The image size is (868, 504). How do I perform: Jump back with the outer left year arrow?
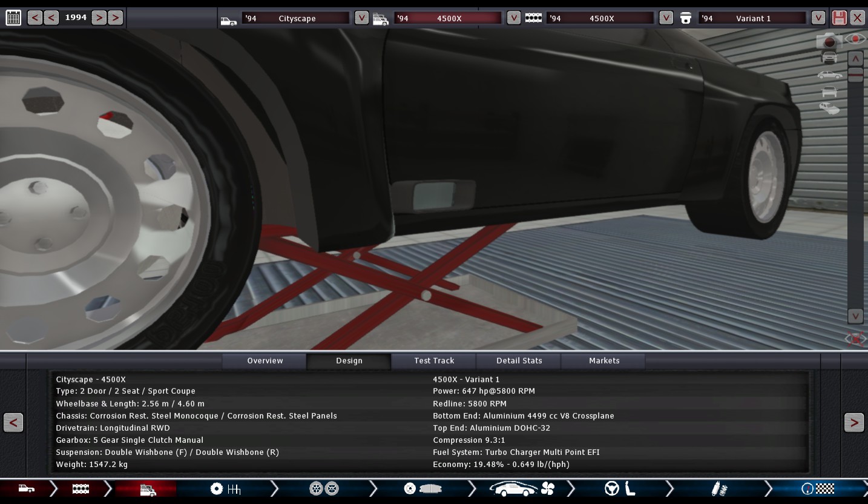coord(35,18)
